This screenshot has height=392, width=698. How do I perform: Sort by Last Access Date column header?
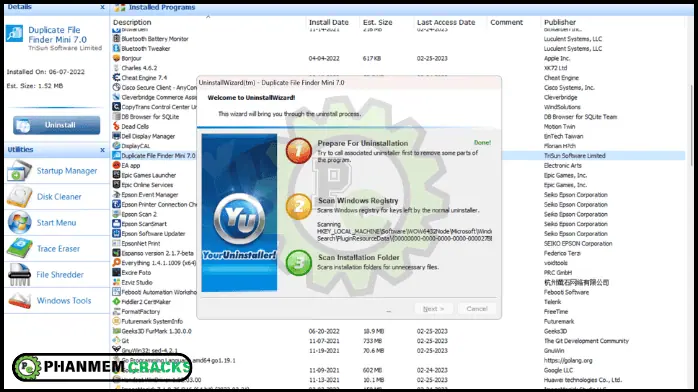pyautogui.click(x=446, y=22)
